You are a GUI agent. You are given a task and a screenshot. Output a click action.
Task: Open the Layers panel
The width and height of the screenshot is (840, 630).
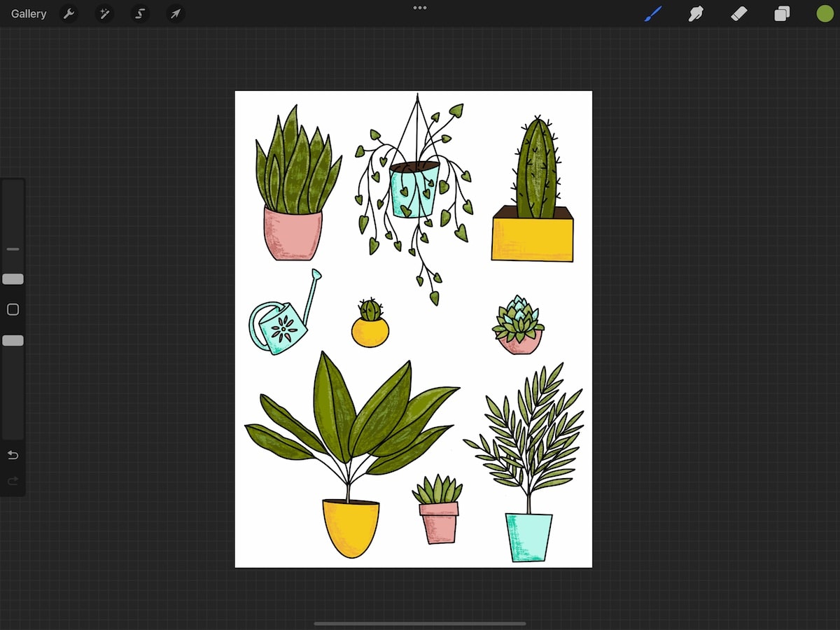[782, 13]
